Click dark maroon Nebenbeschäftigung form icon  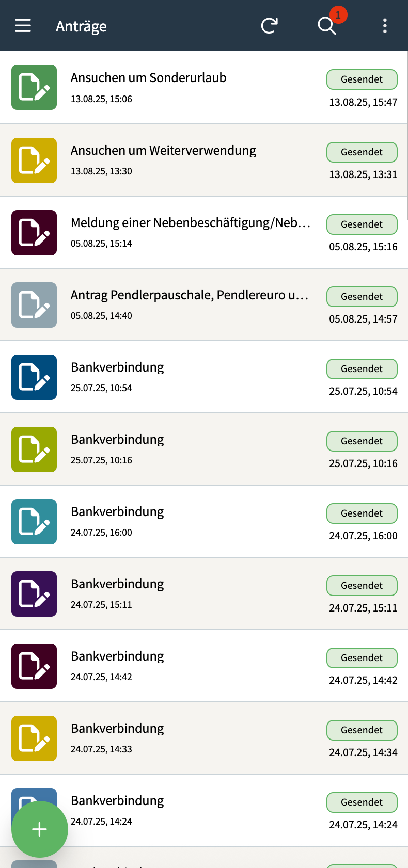tap(34, 233)
